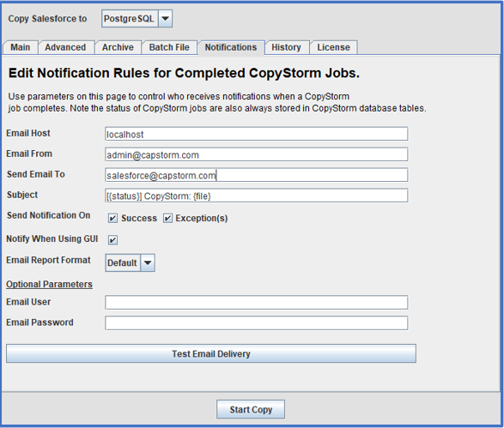Expand the Email Report Format dropdown arrow
Screen dimensions: 504x428
click(148, 263)
